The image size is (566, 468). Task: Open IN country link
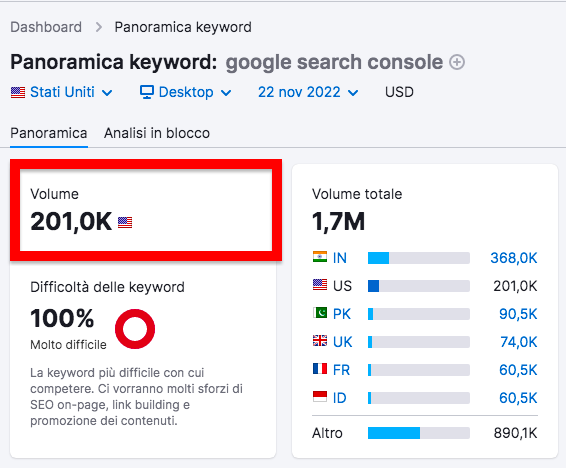(340, 258)
